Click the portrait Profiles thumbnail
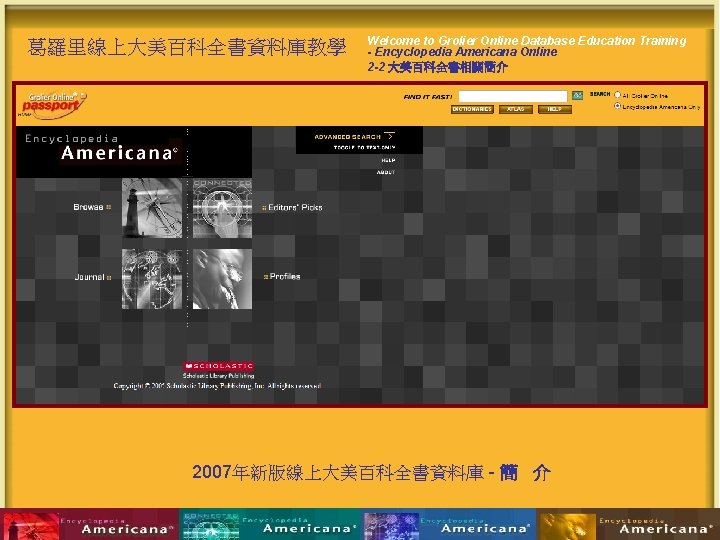720x540 pixels. click(x=222, y=279)
